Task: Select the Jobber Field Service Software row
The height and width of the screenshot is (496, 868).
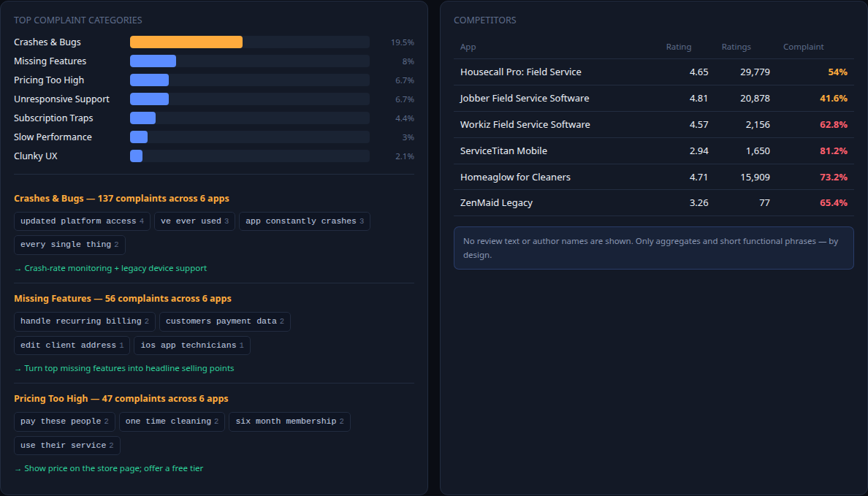Action: pyautogui.click(x=653, y=99)
